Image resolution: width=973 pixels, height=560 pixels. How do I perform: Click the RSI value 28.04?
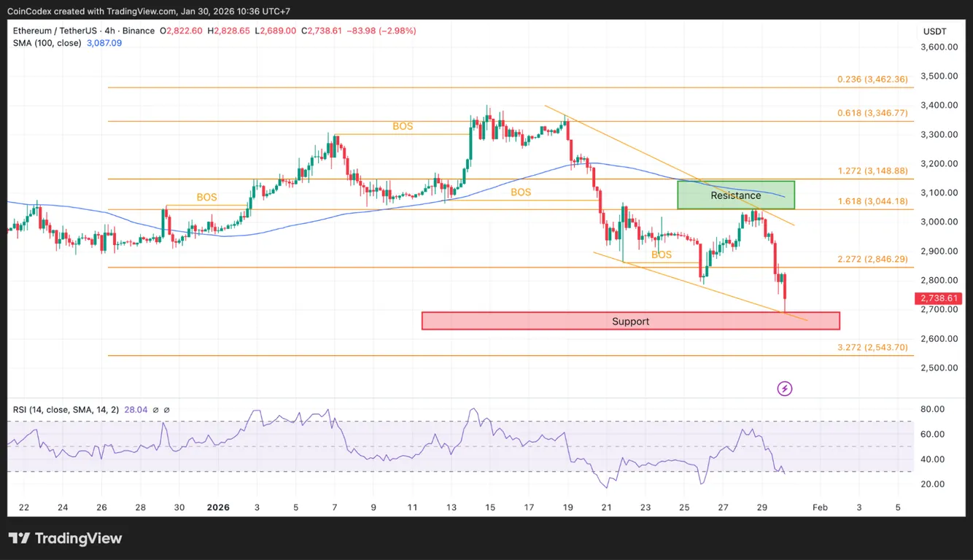tap(136, 410)
